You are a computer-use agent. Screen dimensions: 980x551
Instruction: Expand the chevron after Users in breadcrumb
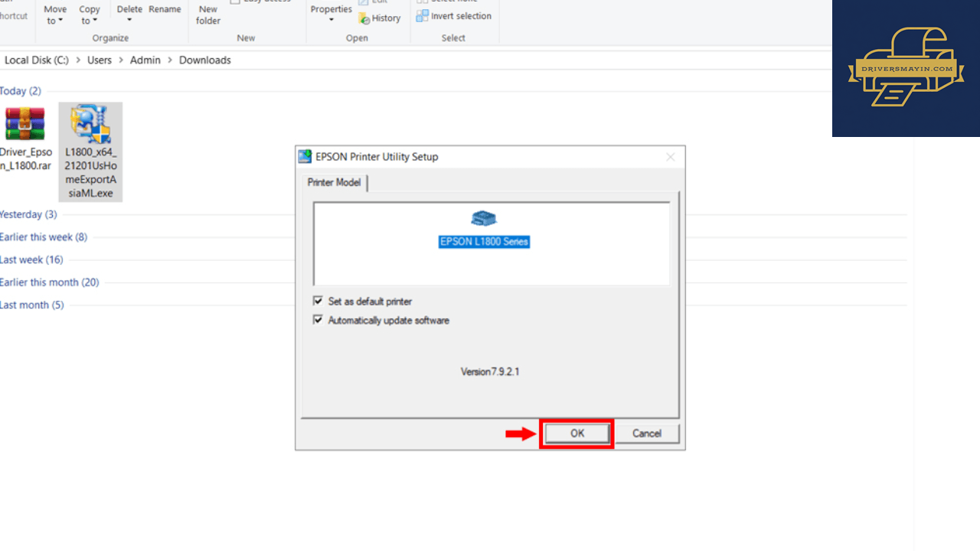point(120,60)
